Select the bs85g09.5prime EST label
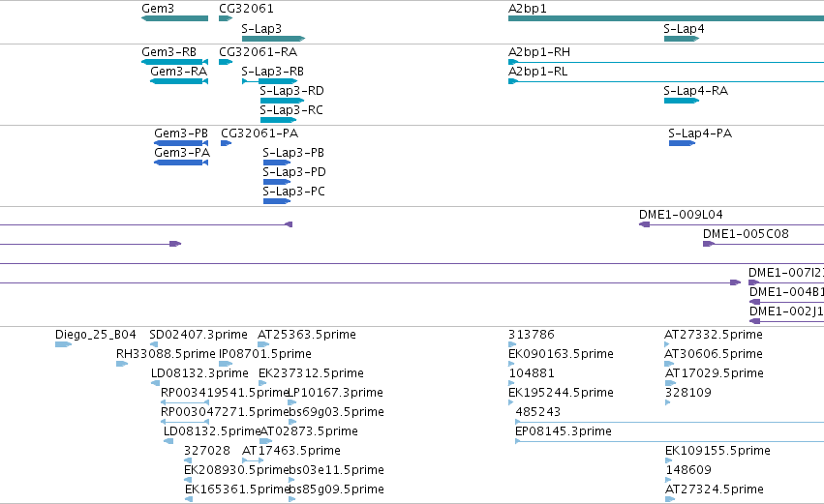The width and height of the screenshot is (824, 504). click(x=336, y=489)
